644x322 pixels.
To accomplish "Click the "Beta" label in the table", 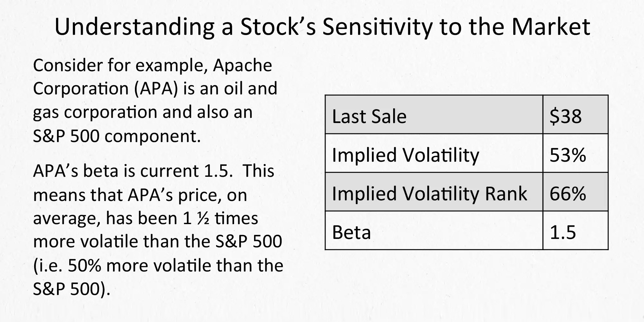I will click(x=351, y=232).
